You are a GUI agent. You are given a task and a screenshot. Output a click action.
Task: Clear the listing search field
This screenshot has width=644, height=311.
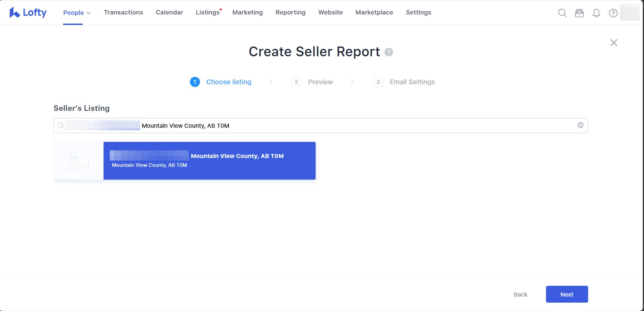point(580,125)
